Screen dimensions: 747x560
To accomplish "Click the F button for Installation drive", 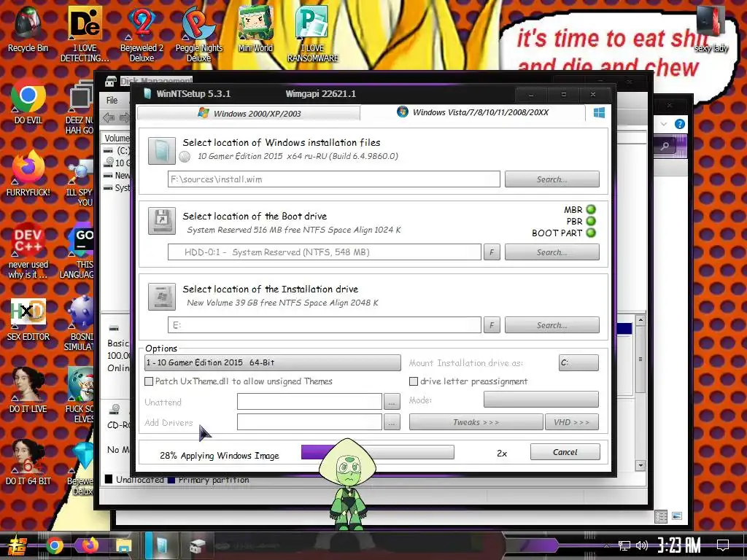I will pos(492,325).
